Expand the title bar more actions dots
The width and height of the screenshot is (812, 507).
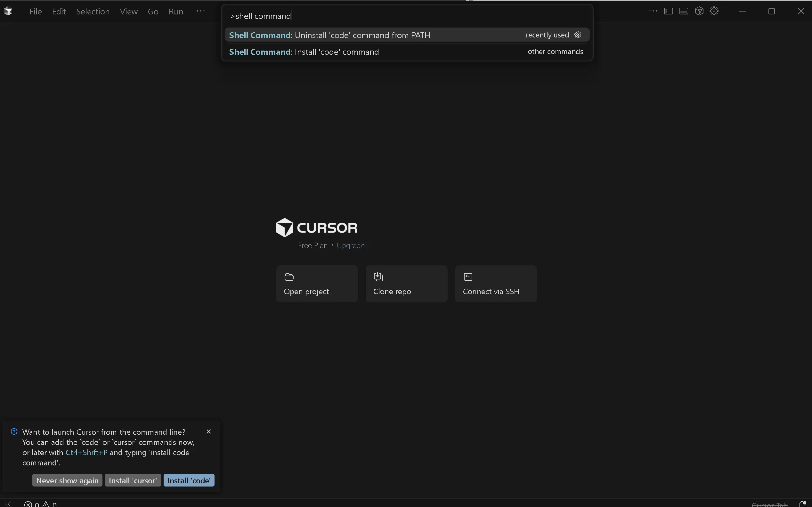[x=653, y=12]
